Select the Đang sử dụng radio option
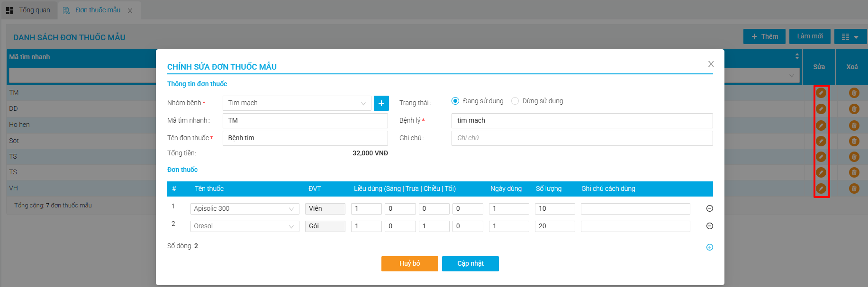Viewport: 868px width, 287px height. tap(455, 101)
